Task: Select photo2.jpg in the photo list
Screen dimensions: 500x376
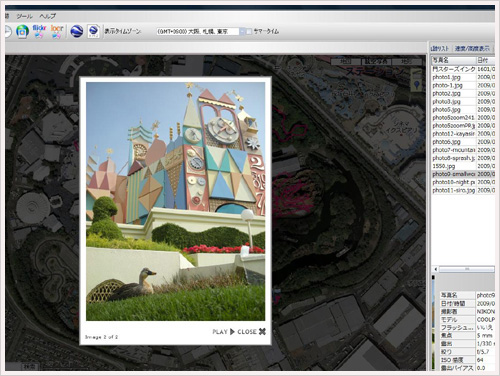Action: [x=463, y=93]
